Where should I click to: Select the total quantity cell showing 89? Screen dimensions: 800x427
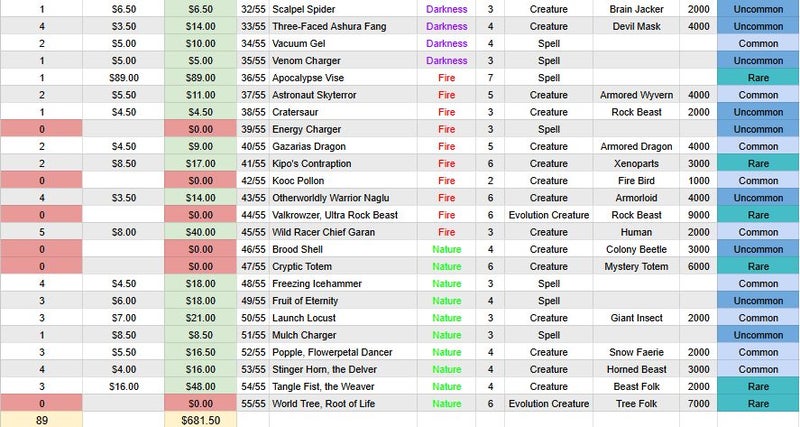pyautogui.click(x=41, y=420)
